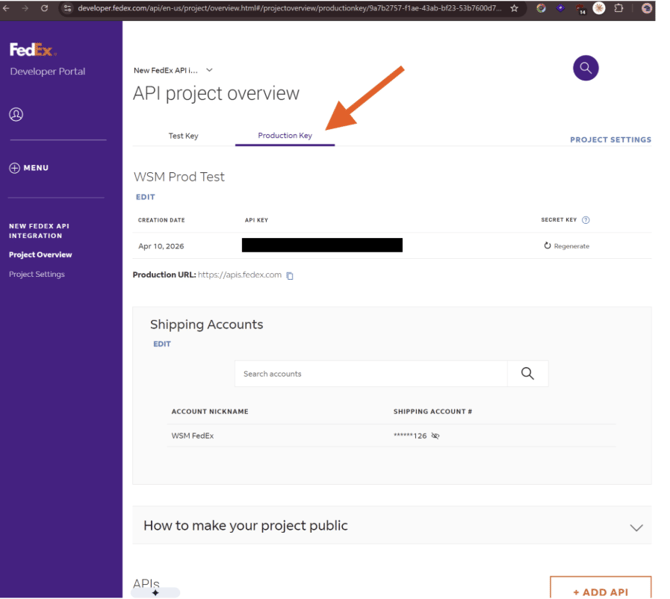The image size is (670, 599).
Task: Regenerate the secret key
Action: click(x=567, y=246)
